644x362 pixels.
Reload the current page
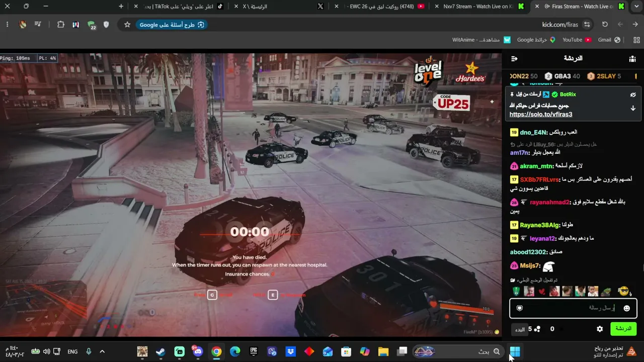click(x=605, y=25)
